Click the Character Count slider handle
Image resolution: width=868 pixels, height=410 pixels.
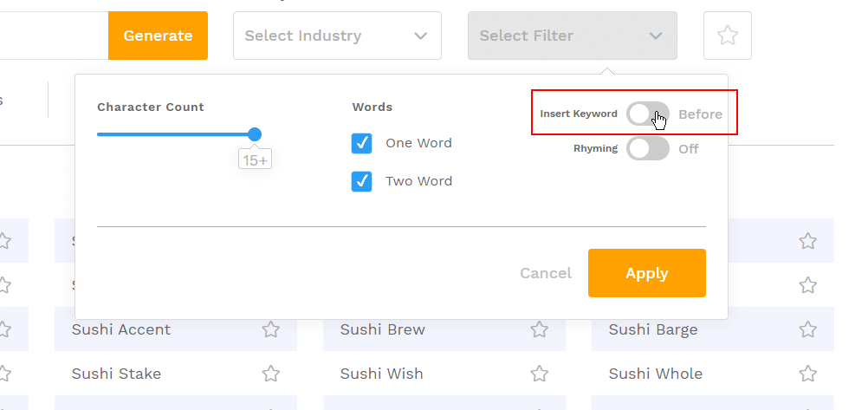(x=255, y=134)
